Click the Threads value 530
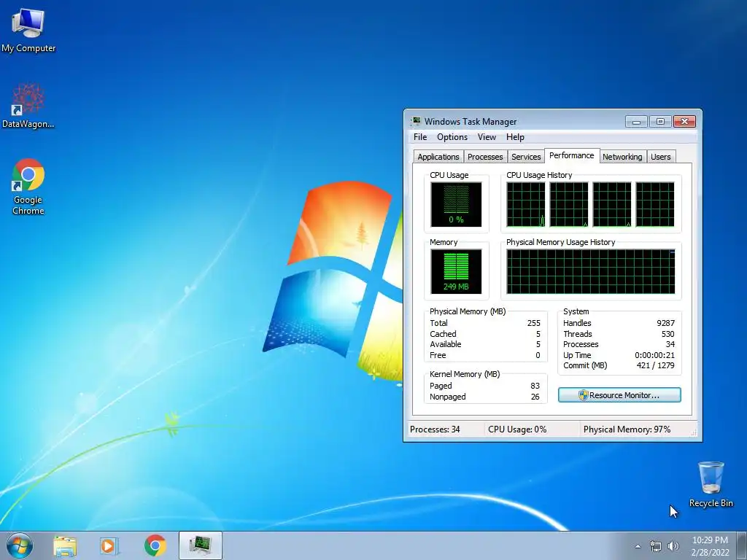The width and height of the screenshot is (747, 560). pos(668,334)
